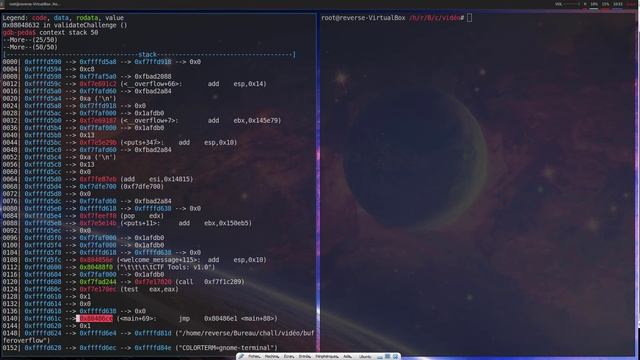Click the 15% indicator in top bar
Viewport: 640px width, 360px height.
(x=606, y=4)
